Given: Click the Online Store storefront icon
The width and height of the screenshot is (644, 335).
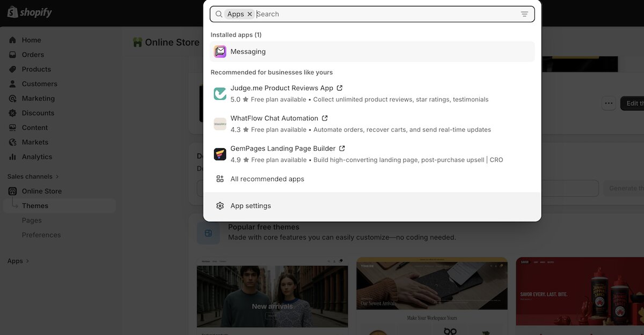Looking at the screenshot, I should [x=12, y=191].
